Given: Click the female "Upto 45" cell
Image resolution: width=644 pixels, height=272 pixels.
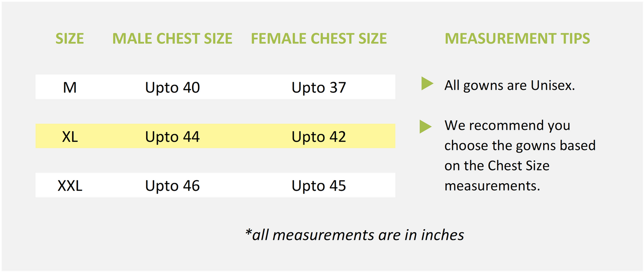Looking at the screenshot, I should coord(319,185).
